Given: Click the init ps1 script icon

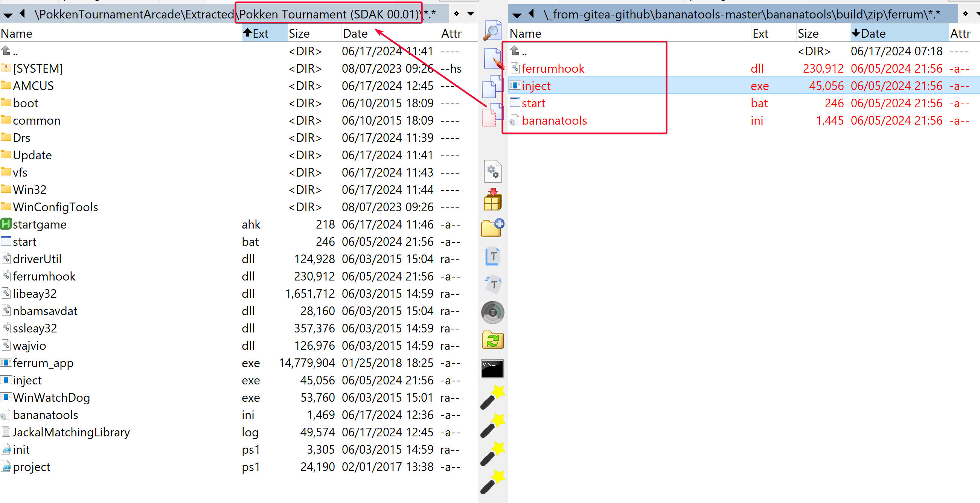Looking at the screenshot, I should 6,449.
